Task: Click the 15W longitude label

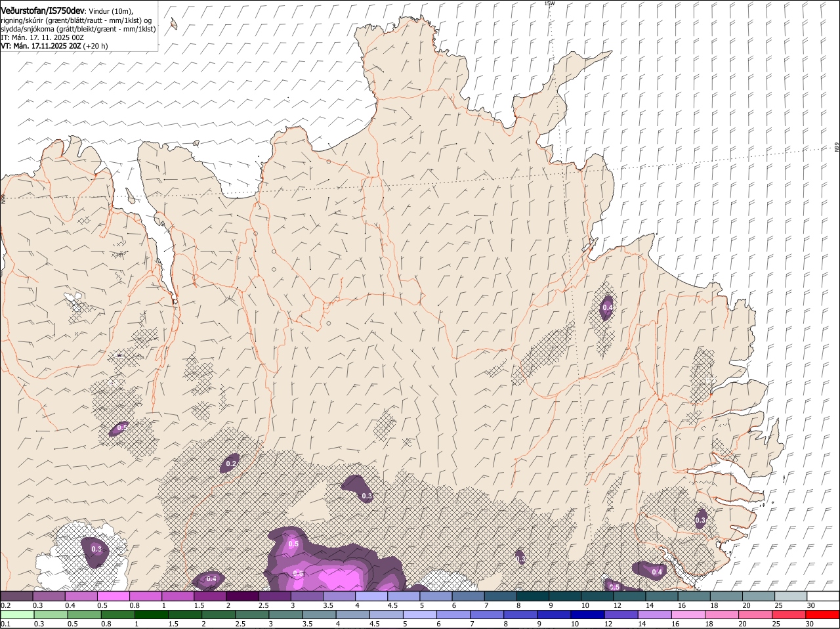Action: 549,3
